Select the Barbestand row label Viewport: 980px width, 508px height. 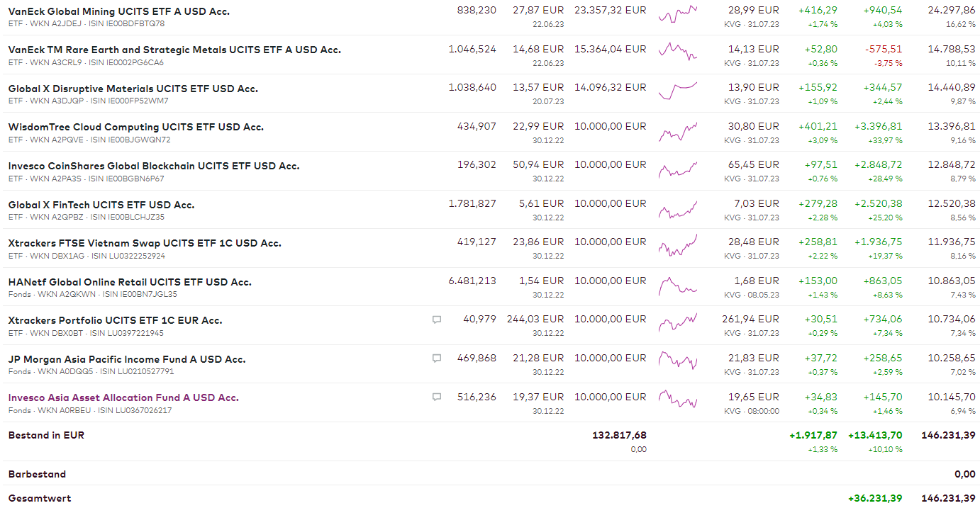tap(37, 474)
